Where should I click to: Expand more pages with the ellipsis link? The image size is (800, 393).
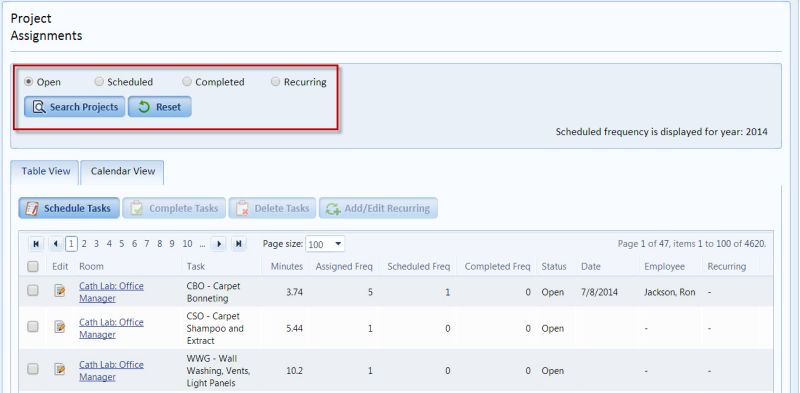(202, 244)
